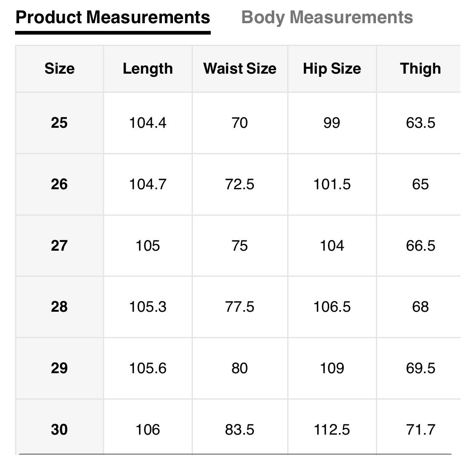Click the horizontal scrollbar below the table
Screen dimensions: 476x455
coord(236,453)
